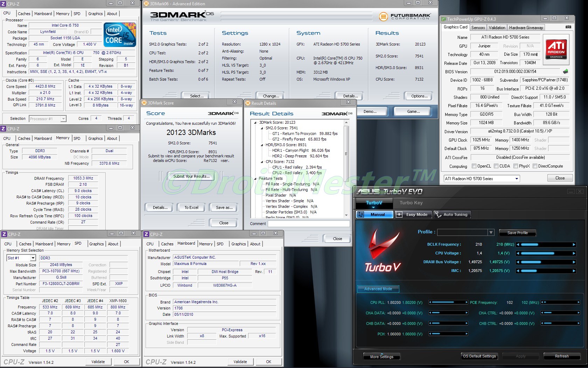Click the Options... button in 3DMark06
Screen dimensions: 588x368
(x=419, y=96)
